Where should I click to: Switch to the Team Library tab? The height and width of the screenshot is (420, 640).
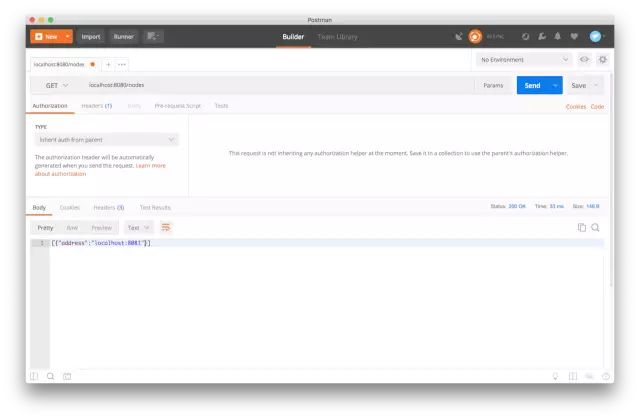338,37
